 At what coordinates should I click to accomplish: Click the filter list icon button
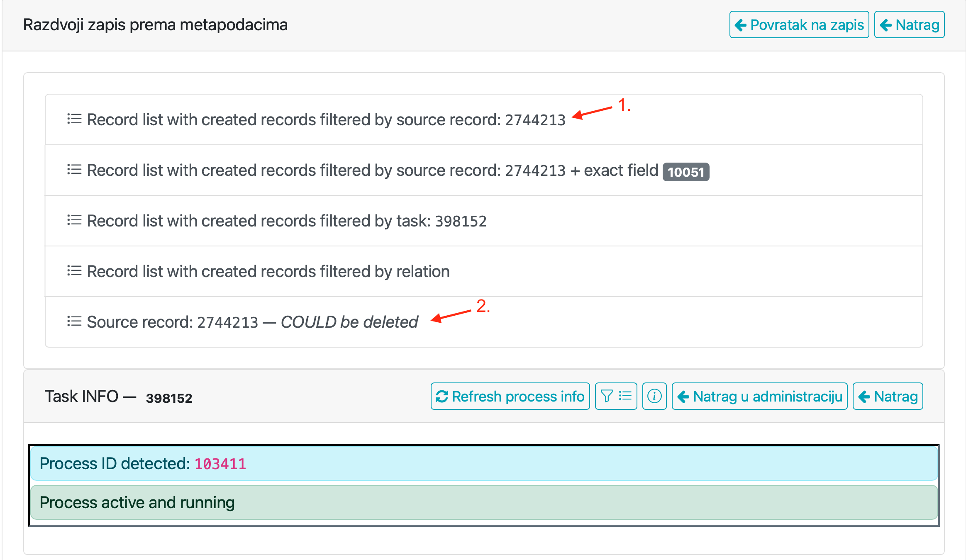(x=616, y=396)
